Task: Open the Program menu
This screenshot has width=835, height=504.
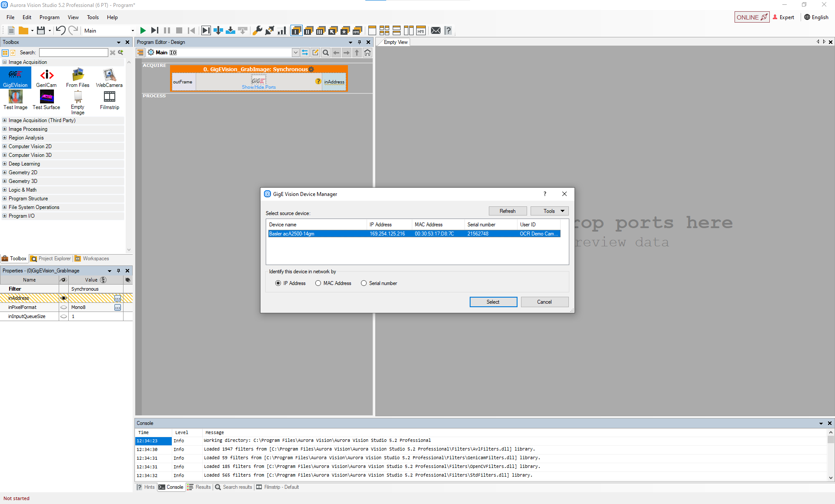Action: click(49, 17)
